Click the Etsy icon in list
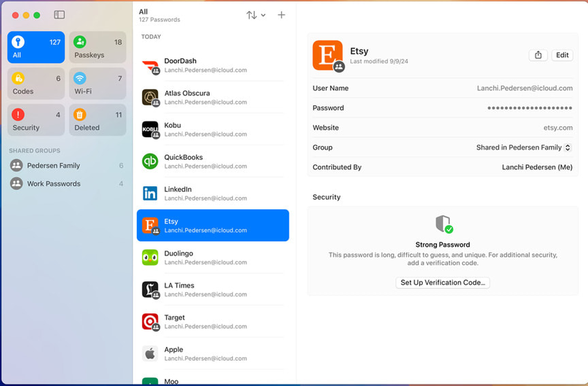This screenshot has width=588, height=386. point(150,225)
